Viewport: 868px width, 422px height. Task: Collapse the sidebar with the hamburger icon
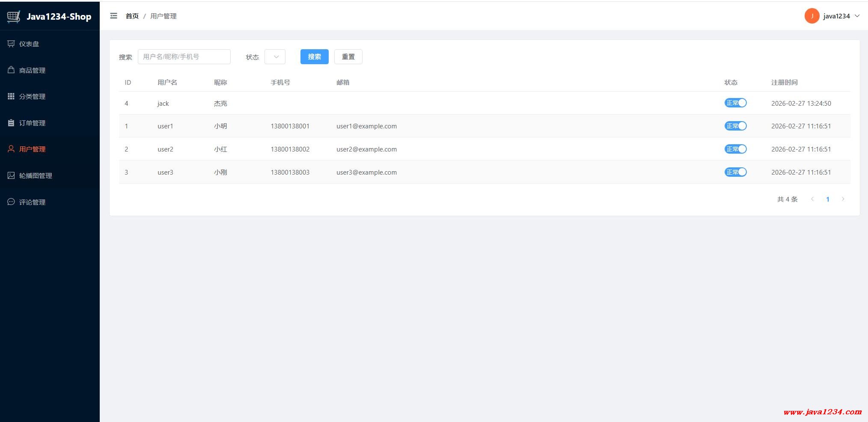click(x=113, y=16)
